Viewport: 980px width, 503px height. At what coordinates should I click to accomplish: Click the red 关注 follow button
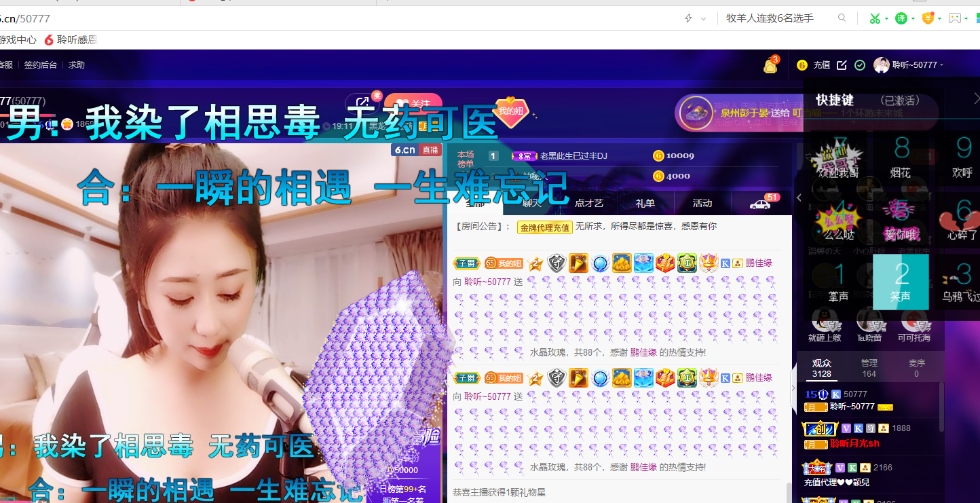click(413, 104)
